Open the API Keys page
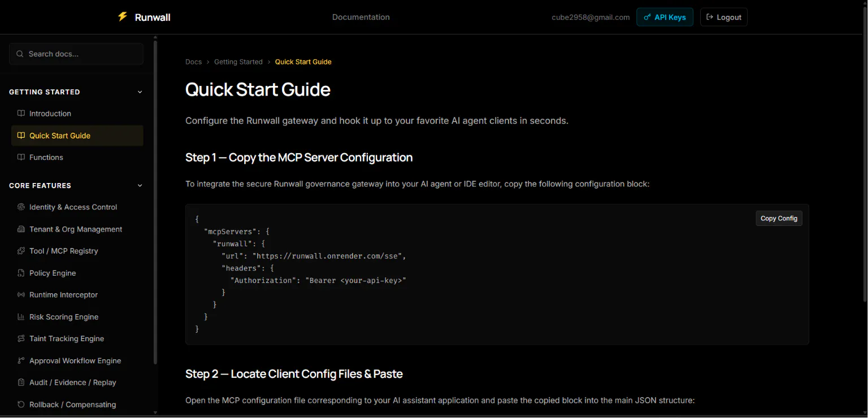This screenshot has height=418, width=868. pyautogui.click(x=665, y=17)
